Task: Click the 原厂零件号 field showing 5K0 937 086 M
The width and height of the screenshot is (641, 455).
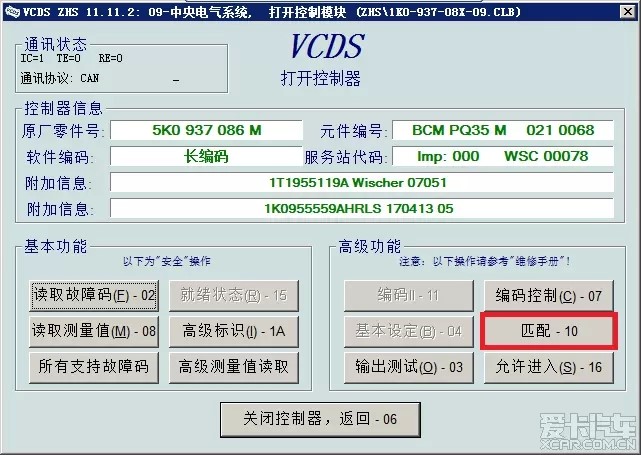Action: tap(206, 130)
